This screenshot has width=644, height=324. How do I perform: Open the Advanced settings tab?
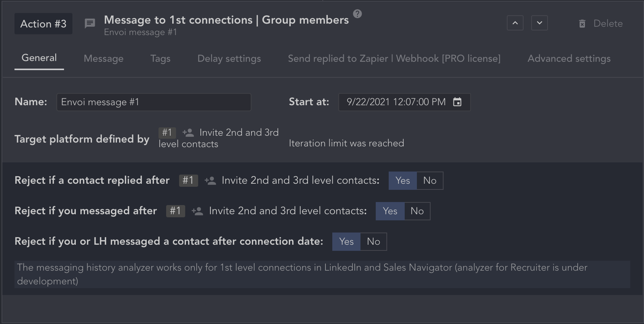tap(569, 58)
